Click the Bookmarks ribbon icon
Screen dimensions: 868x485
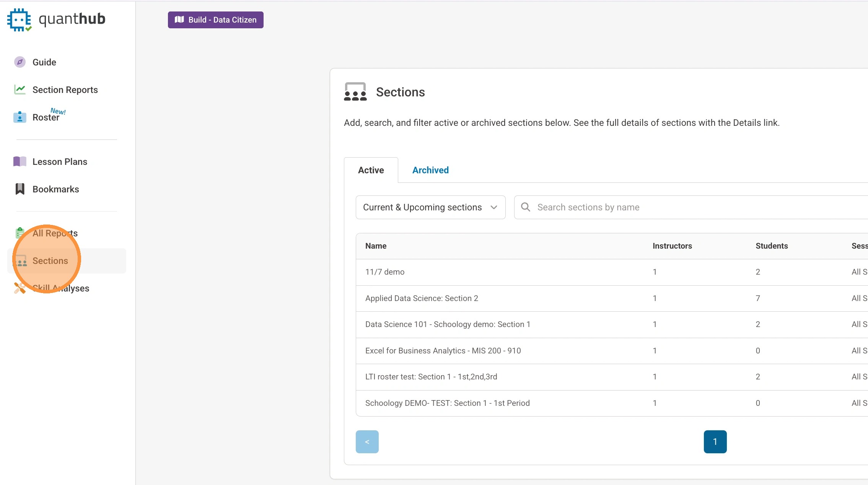[20, 189]
